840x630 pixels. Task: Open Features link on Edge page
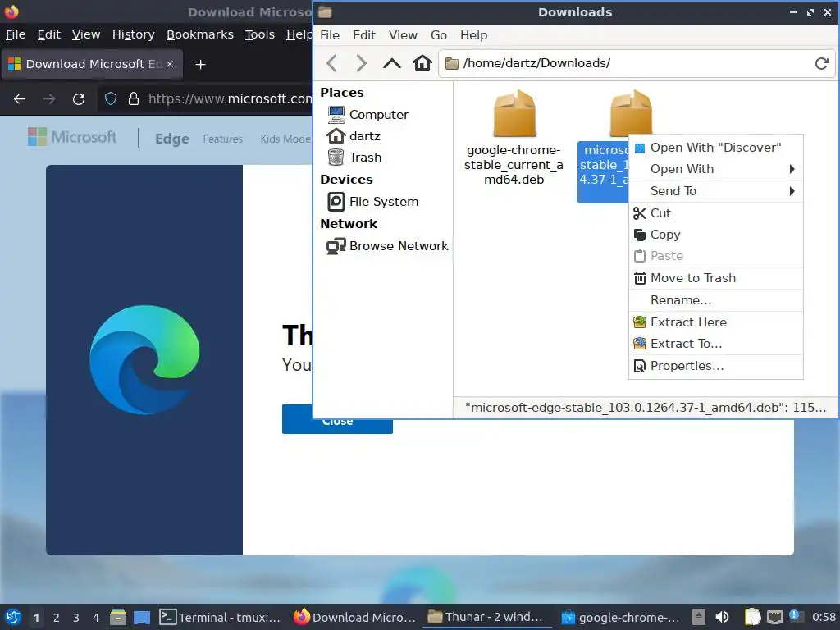222,139
